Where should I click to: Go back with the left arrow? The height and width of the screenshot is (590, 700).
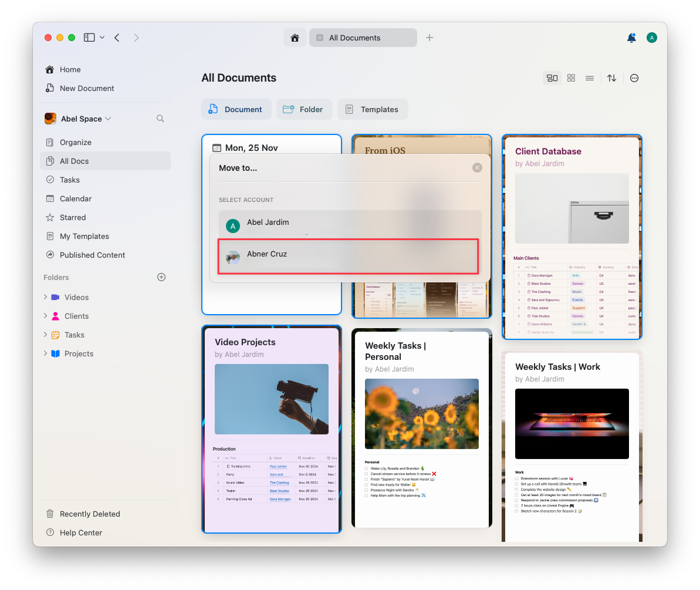click(117, 38)
